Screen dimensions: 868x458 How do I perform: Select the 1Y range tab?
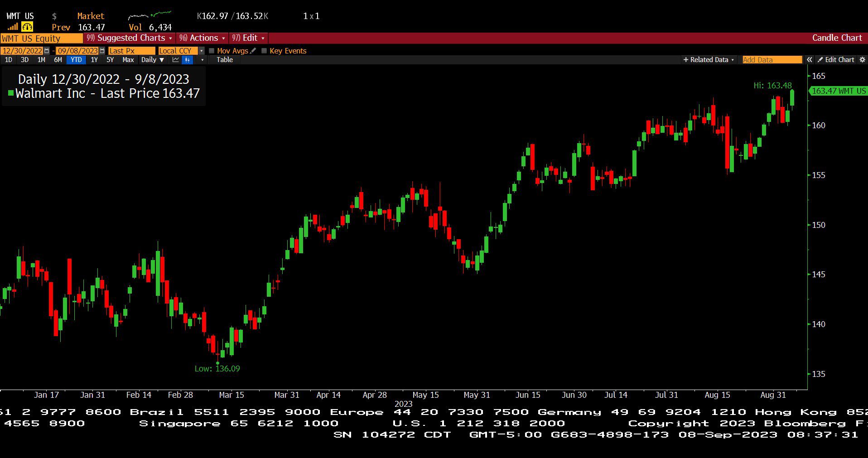pyautogui.click(x=94, y=60)
